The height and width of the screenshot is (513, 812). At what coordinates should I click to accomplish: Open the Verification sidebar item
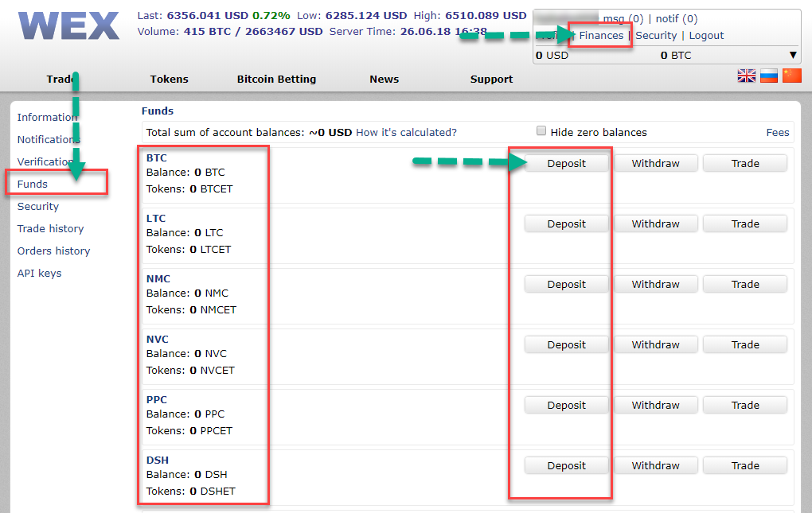(45, 162)
